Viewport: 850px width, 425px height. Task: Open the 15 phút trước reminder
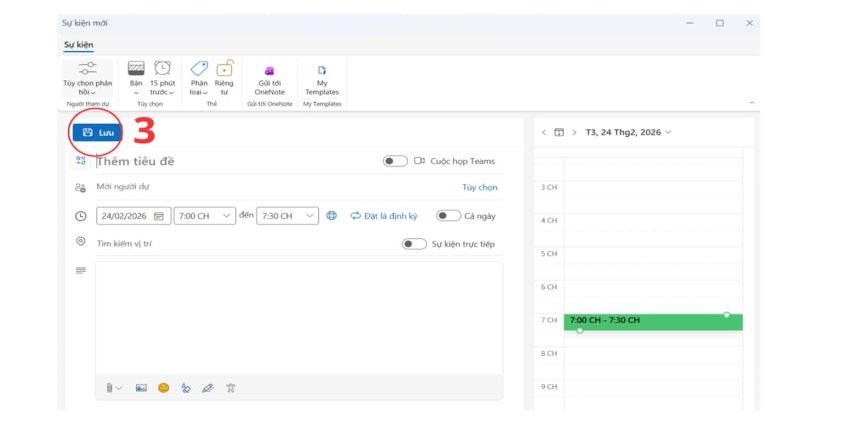pos(162,79)
